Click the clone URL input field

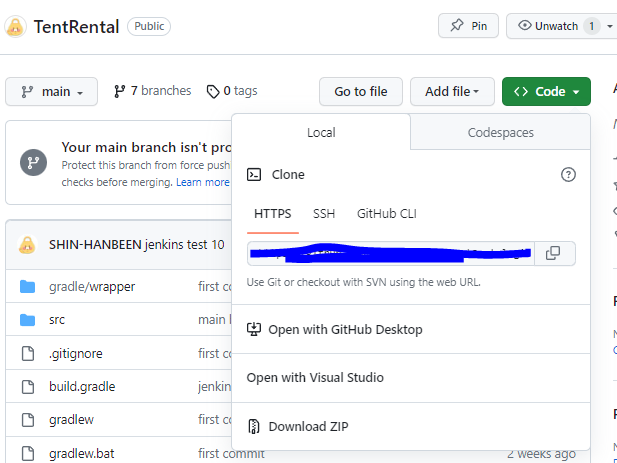(390, 253)
